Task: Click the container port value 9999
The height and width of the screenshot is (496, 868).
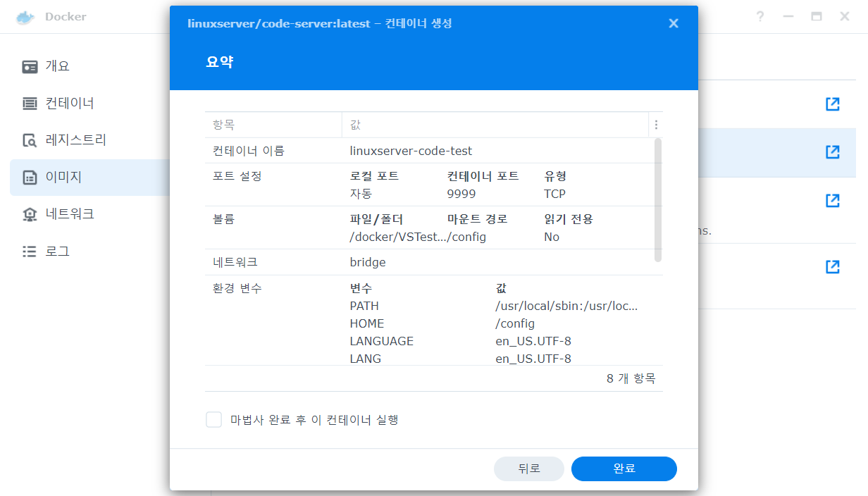Action: pyautogui.click(x=461, y=194)
